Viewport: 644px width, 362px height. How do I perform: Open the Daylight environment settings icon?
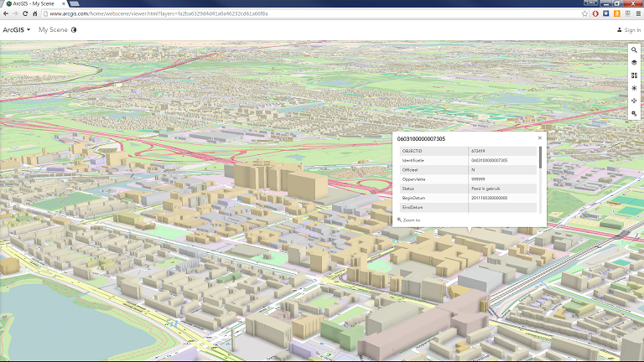tap(635, 88)
